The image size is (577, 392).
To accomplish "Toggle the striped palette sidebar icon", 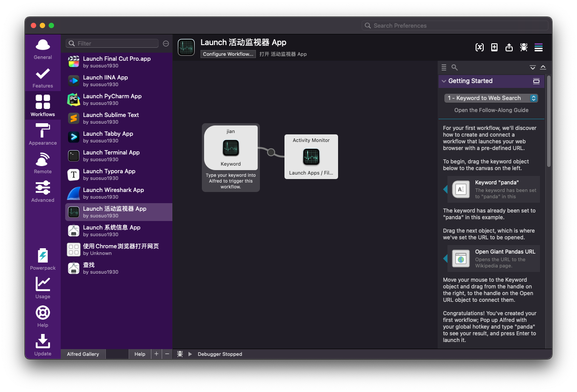I will click(539, 47).
